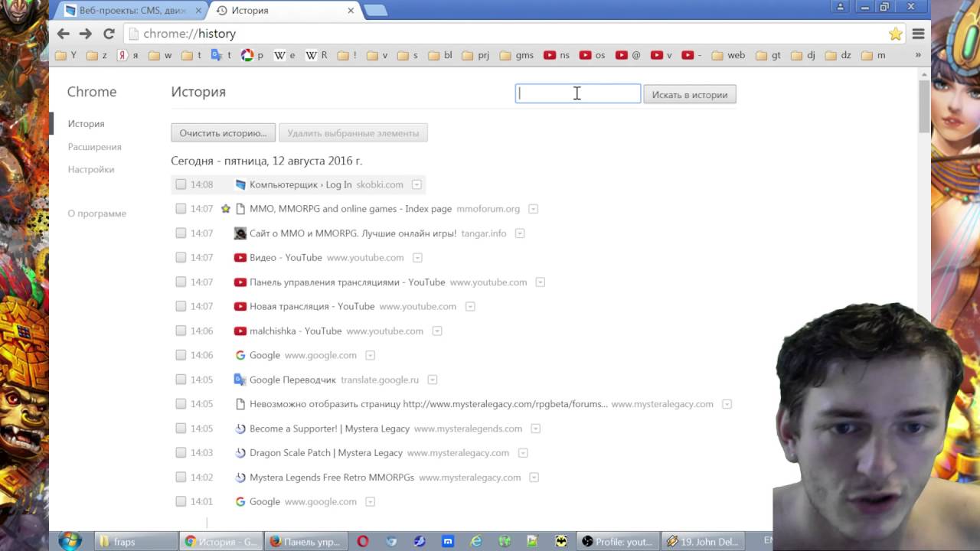Select the checkbox for the tangar.info entry
Image resolution: width=980 pixels, height=551 pixels.
[x=181, y=233]
